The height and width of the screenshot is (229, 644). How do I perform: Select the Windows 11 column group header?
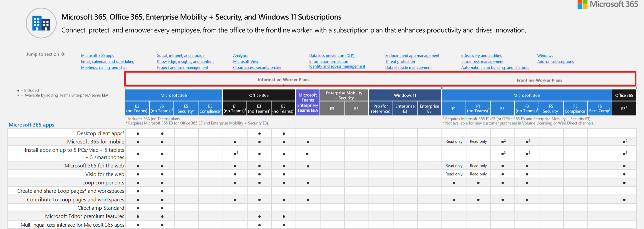click(x=405, y=95)
